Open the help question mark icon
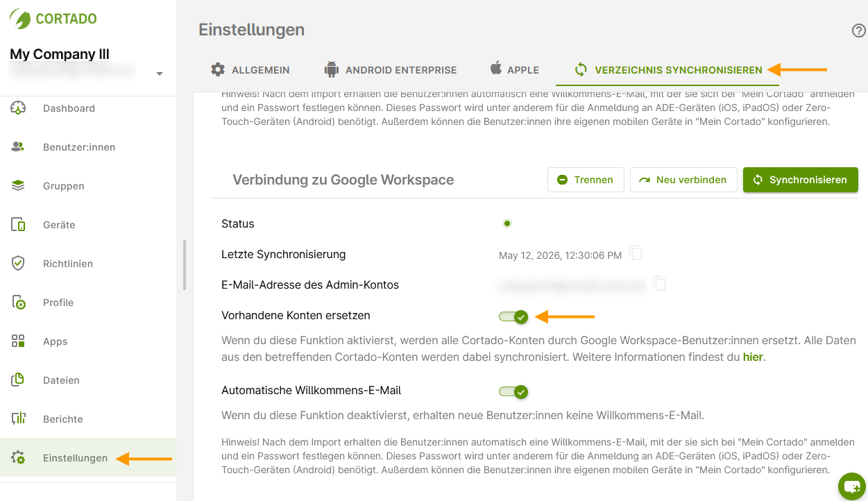 click(859, 31)
